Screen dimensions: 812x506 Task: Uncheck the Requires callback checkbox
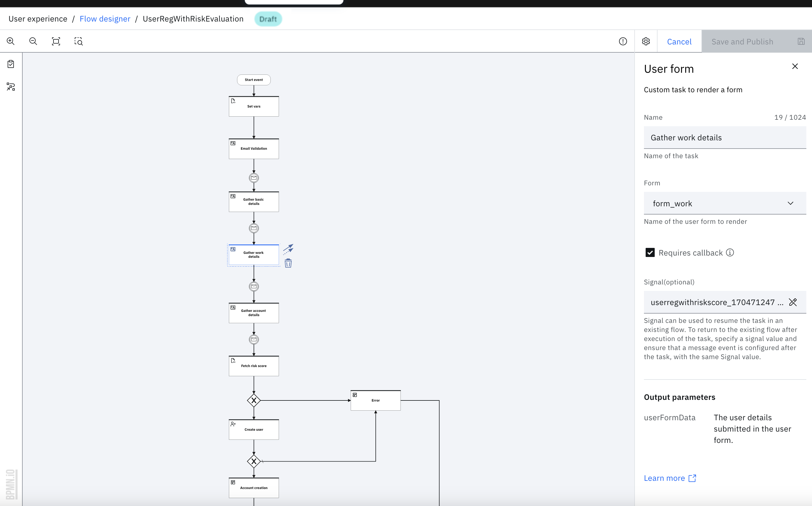click(x=650, y=253)
